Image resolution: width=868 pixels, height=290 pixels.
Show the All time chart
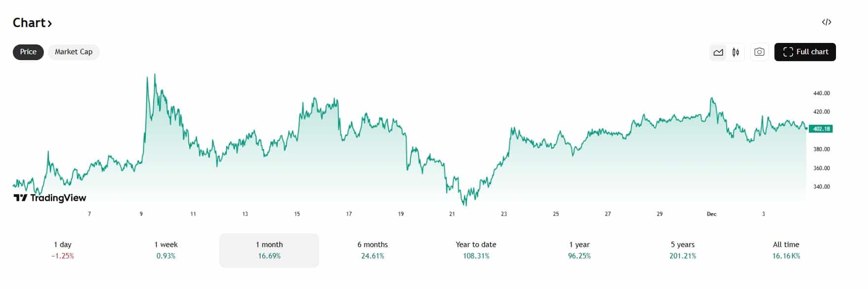tap(786, 250)
